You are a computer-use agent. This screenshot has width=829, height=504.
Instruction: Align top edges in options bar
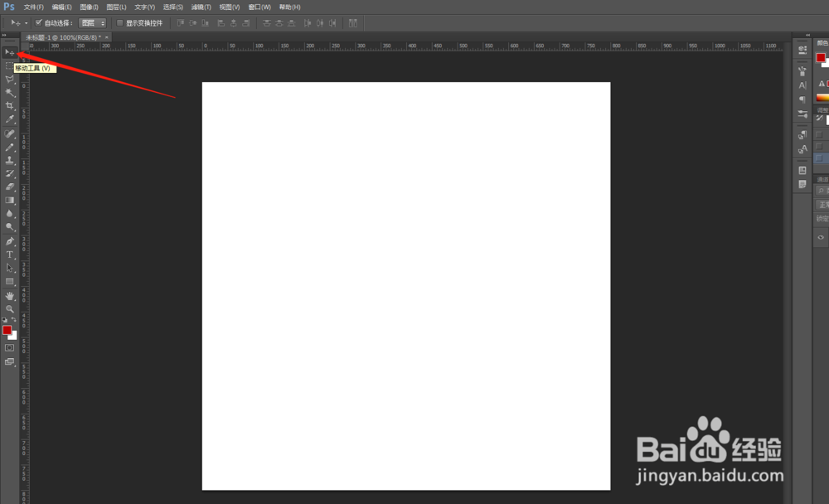pyautogui.click(x=180, y=23)
